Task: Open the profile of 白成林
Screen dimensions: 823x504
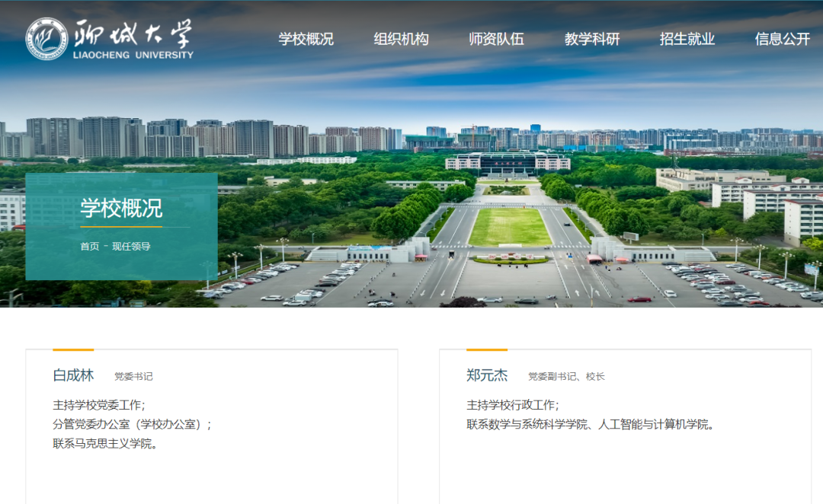Action: (x=73, y=375)
